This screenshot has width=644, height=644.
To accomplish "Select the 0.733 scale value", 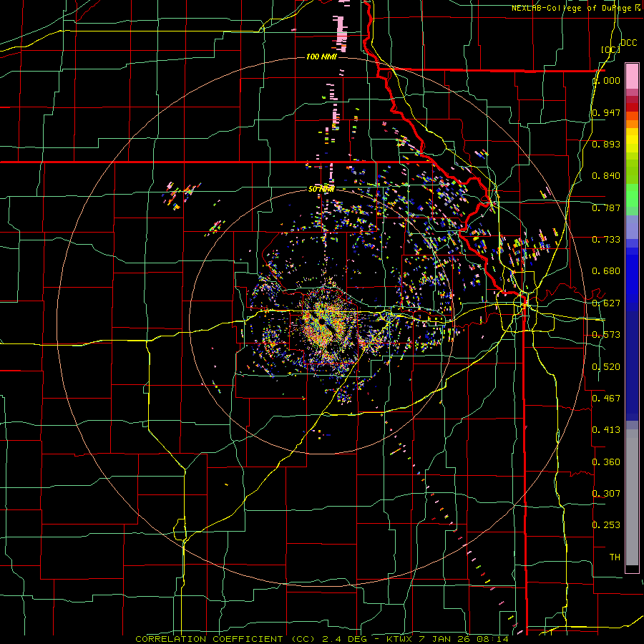I will (606, 240).
